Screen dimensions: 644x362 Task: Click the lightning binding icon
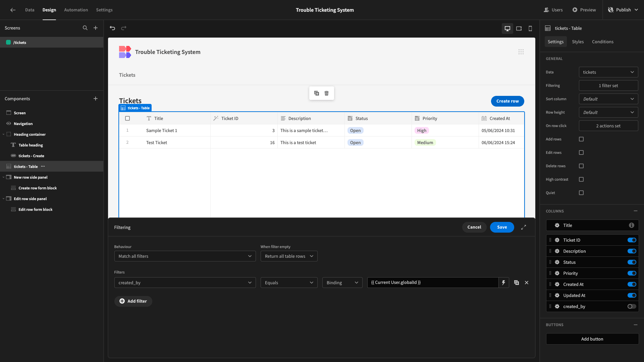point(503,283)
